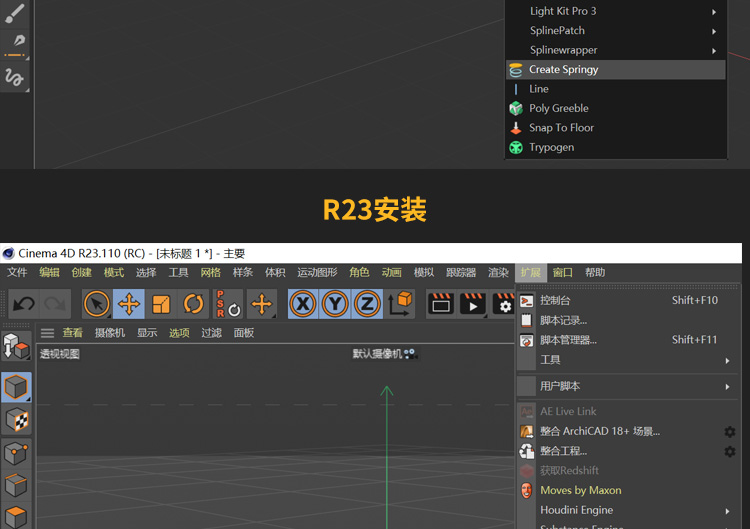Image resolution: width=750 pixels, height=529 pixels.
Task: Choose Line plugin entry
Action: [616, 89]
